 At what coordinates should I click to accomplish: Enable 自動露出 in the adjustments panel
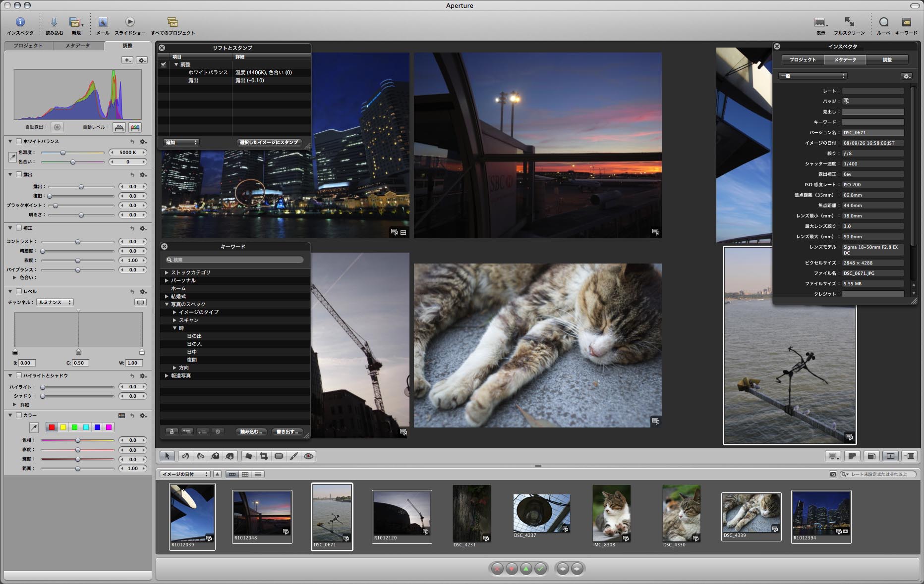tap(58, 127)
